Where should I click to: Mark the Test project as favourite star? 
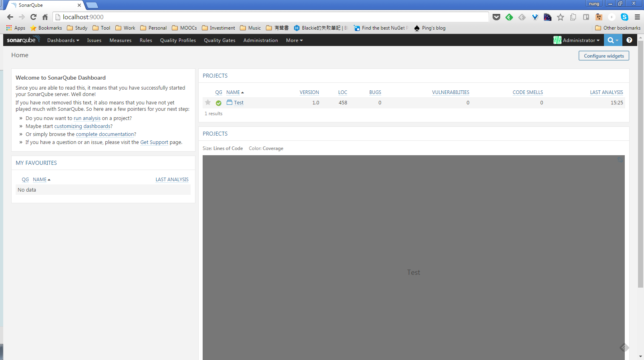208,102
